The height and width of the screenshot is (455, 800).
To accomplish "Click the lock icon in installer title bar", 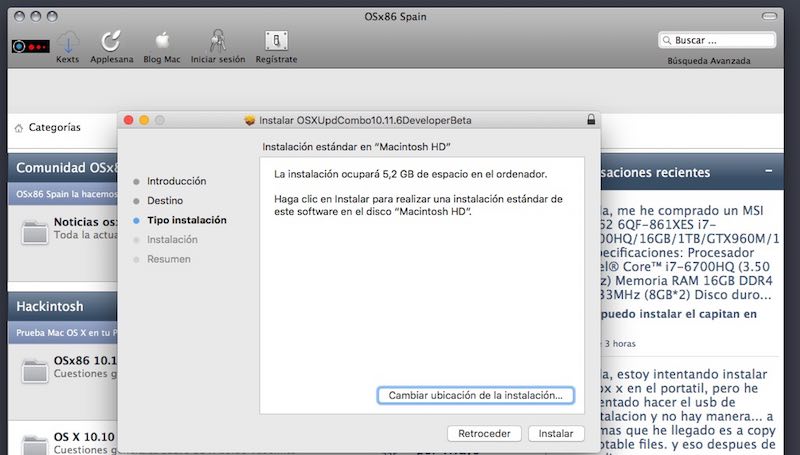I will (x=591, y=120).
